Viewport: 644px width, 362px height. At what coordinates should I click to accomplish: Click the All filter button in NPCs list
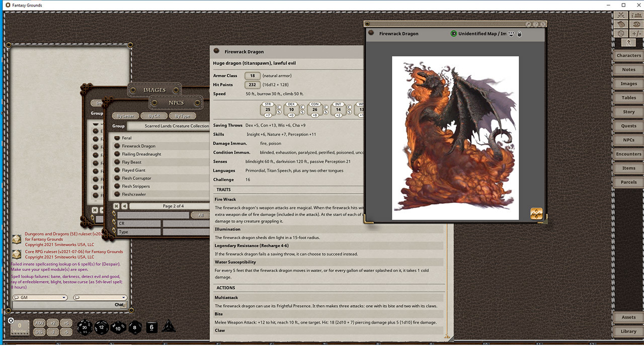click(200, 215)
